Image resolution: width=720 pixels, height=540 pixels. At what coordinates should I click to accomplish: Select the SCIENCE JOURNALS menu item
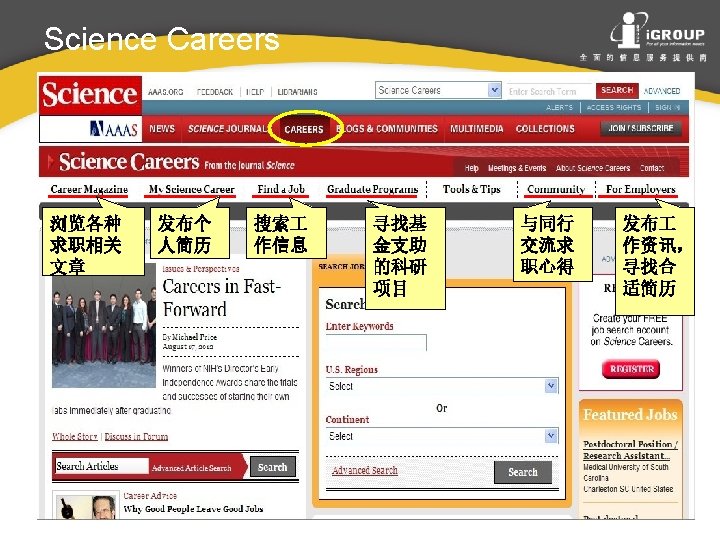pyautogui.click(x=228, y=129)
